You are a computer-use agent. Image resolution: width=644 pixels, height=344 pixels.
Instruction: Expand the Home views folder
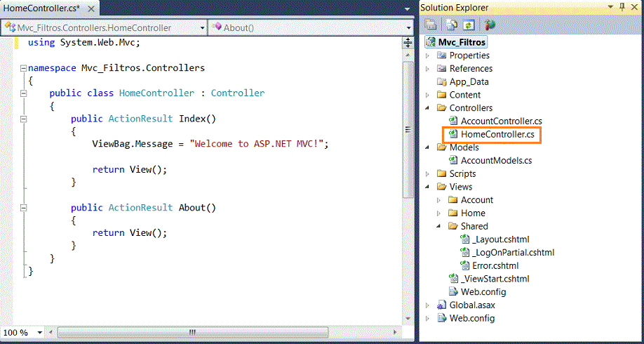(x=439, y=213)
